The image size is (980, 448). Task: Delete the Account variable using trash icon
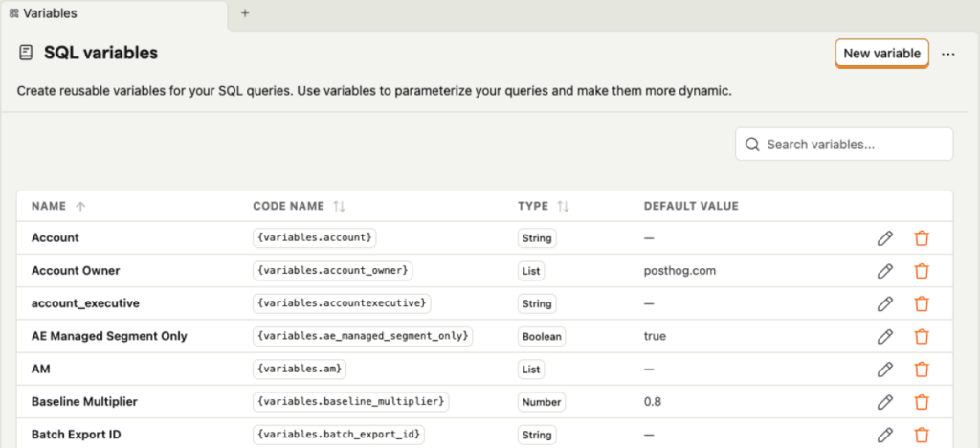click(x=922, y=238)
